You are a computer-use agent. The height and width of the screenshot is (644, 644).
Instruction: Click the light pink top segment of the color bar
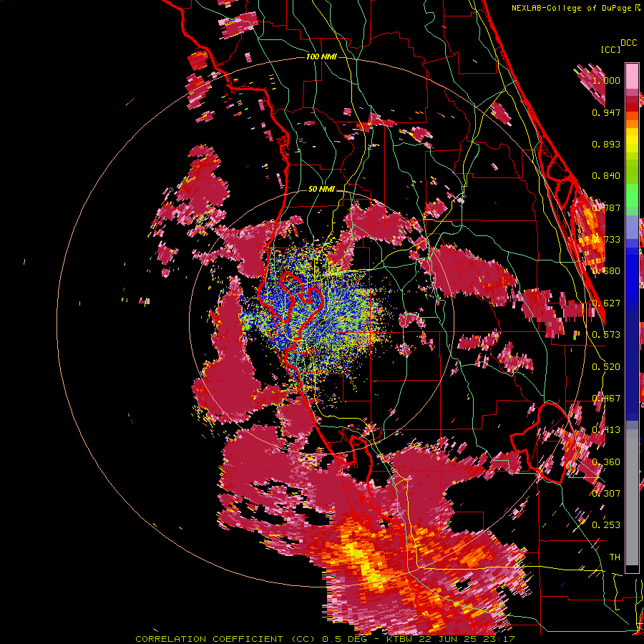tap(632, 77)
